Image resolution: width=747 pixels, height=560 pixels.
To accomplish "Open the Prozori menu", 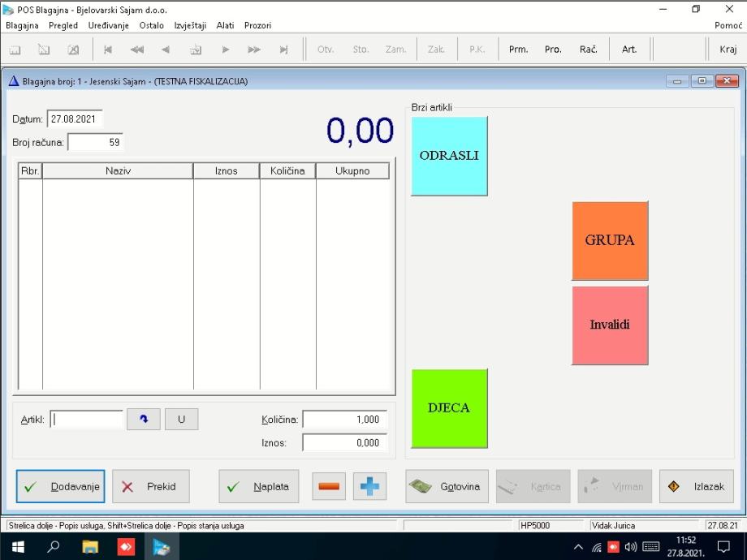I will coord(257,25).
